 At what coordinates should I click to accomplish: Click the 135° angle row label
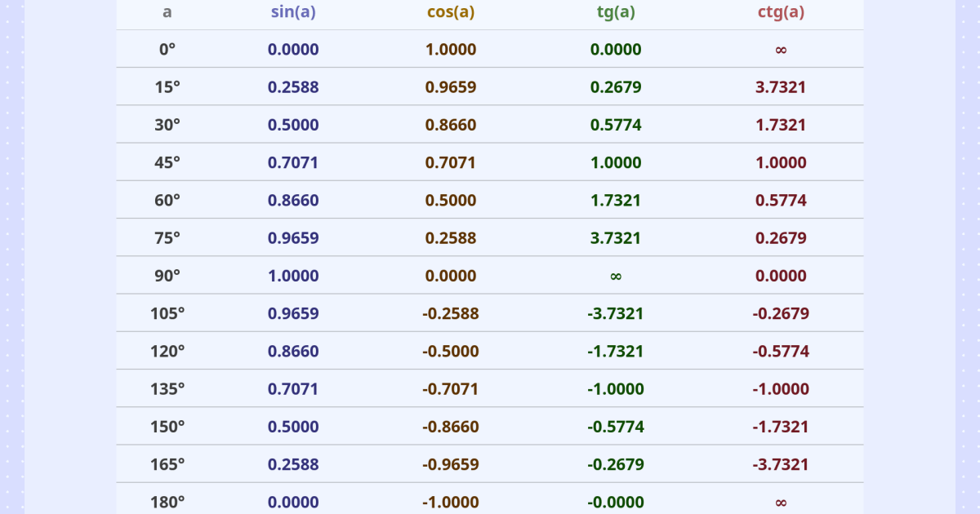click(x=167, y=389)
